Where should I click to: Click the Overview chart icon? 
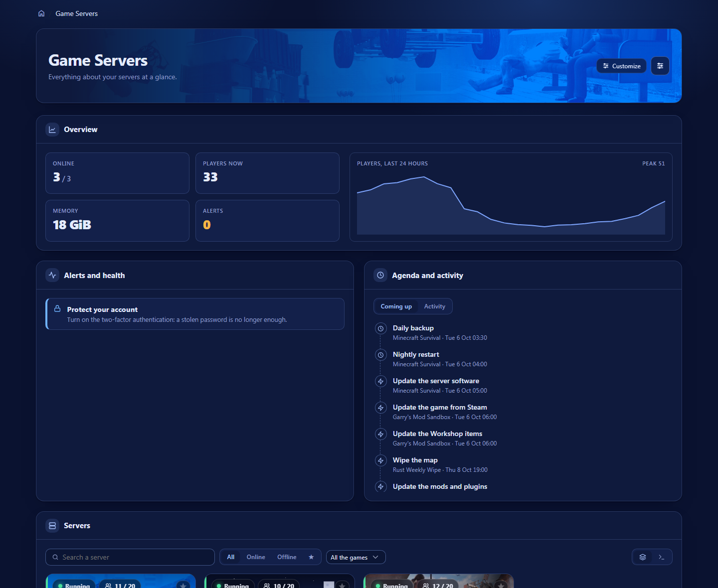click(52, 130)
